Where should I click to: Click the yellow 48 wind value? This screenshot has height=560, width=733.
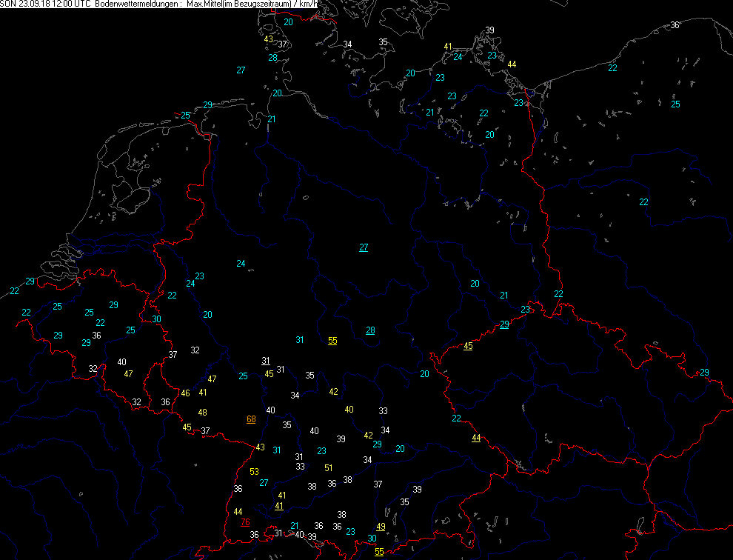202,413
